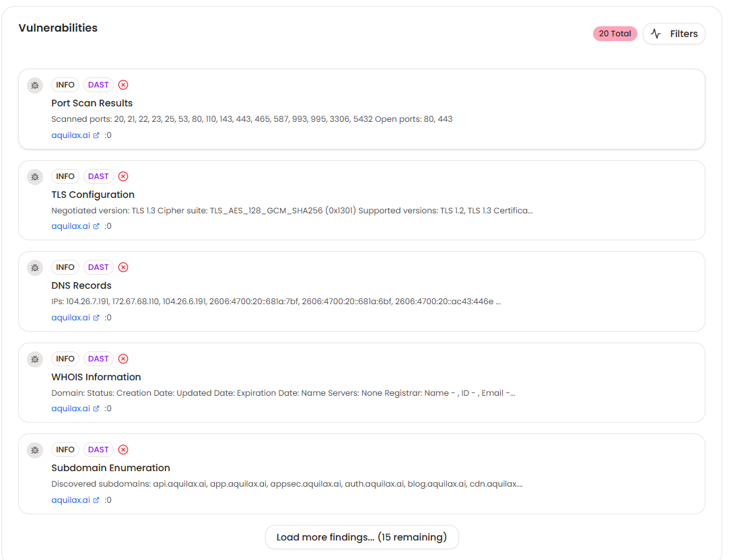Open external link icon under WHOIS Information
The image size is (733, 560).
point(96,408)
